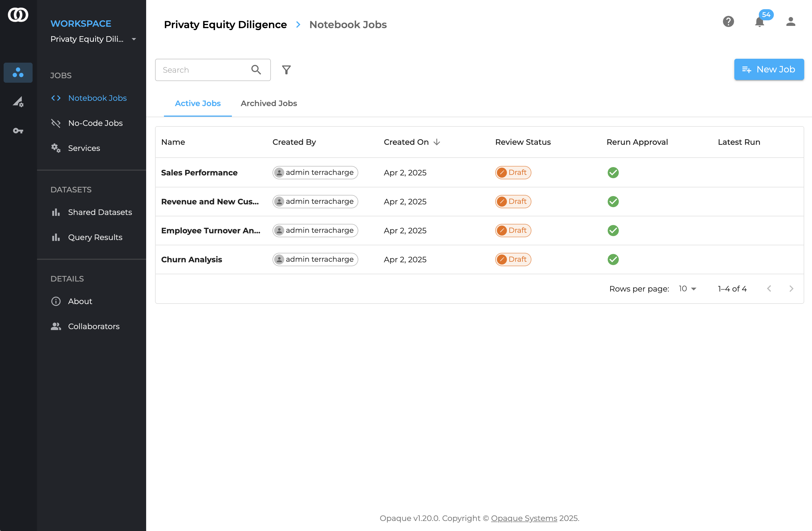Click the user profile icon
812x531 pixels.
point(791,21)
